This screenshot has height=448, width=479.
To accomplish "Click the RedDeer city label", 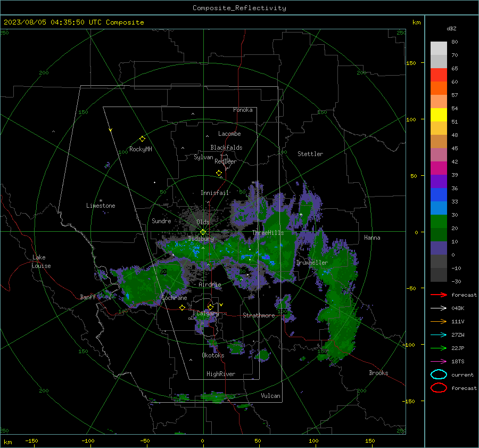I will [226, 161].
